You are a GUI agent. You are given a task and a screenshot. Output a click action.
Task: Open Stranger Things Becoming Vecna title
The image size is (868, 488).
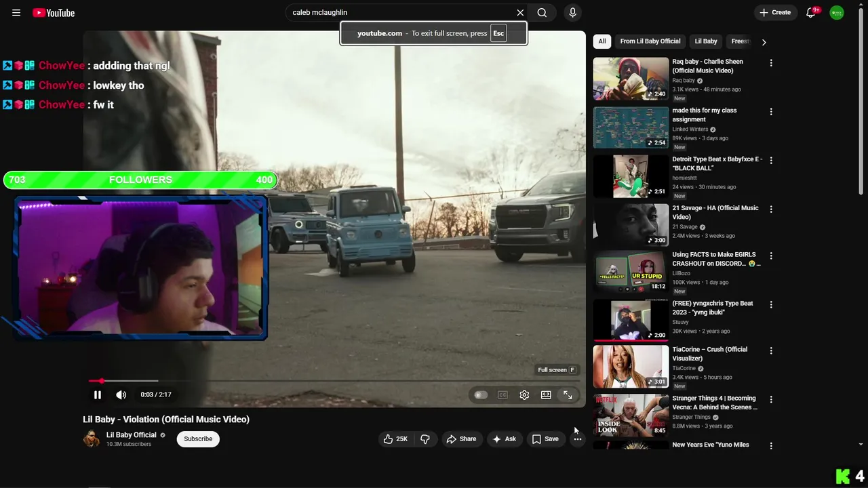pos(715,403)
